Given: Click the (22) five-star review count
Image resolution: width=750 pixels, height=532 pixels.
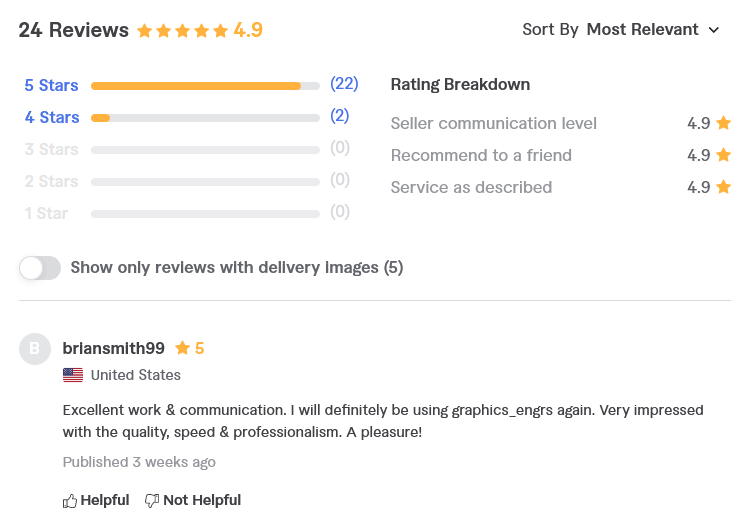Looking at the screenshot, I should coord(344,84).
